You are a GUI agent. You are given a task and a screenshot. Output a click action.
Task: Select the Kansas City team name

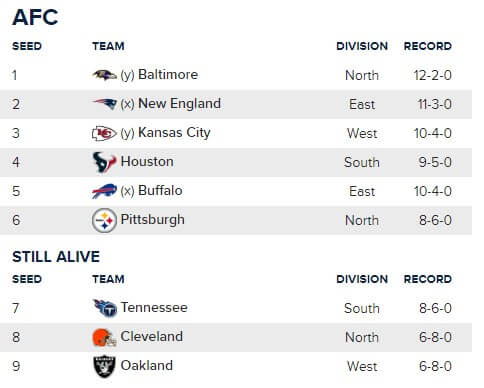(x=174, y=133)
